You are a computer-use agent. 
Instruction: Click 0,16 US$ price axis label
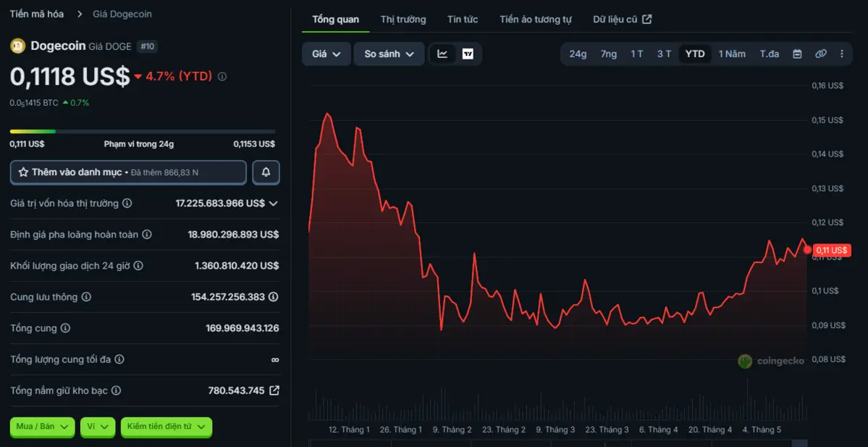point(827,86)
